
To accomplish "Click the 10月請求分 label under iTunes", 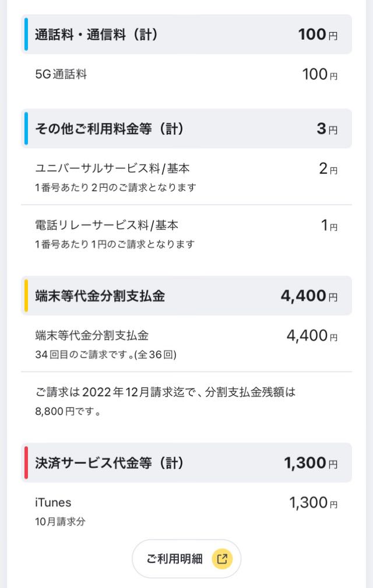I will click(60, 521).
